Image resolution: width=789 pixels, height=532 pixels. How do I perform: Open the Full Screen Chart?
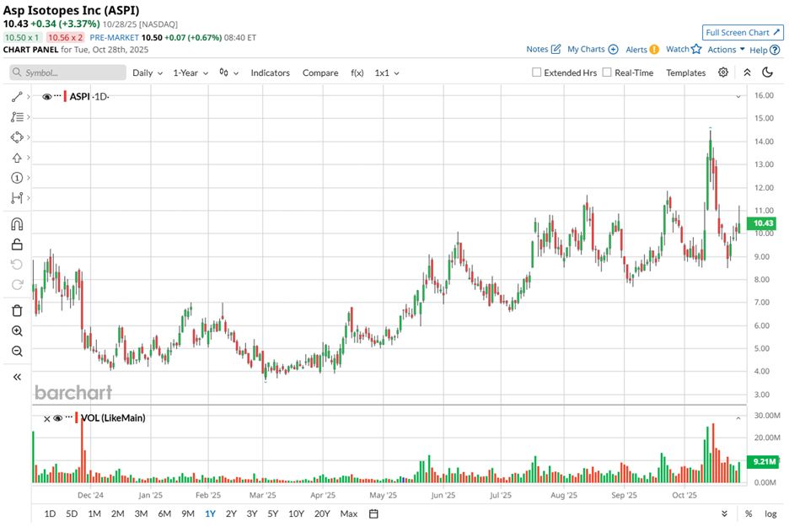(x=743, y=32)
